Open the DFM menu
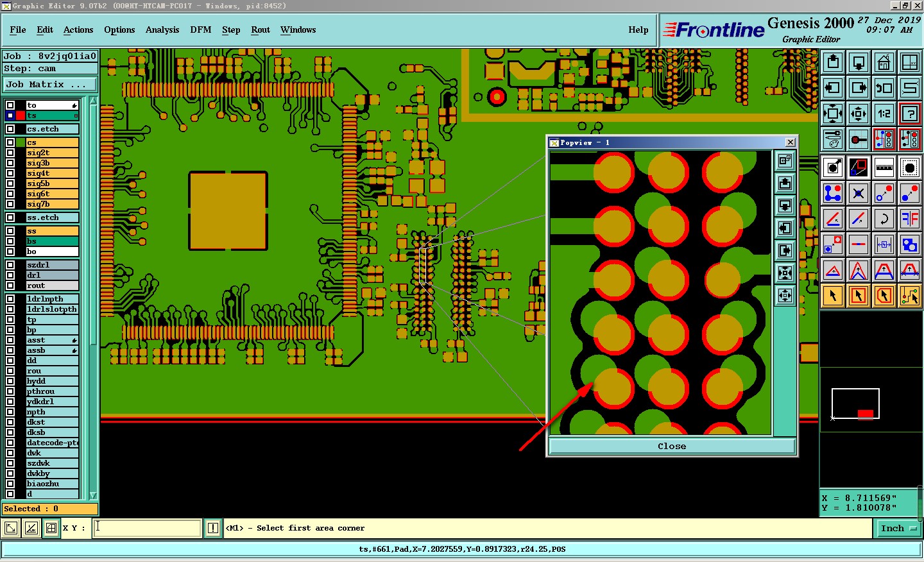The width and height of the screenshot is (924, 562). 201,30
